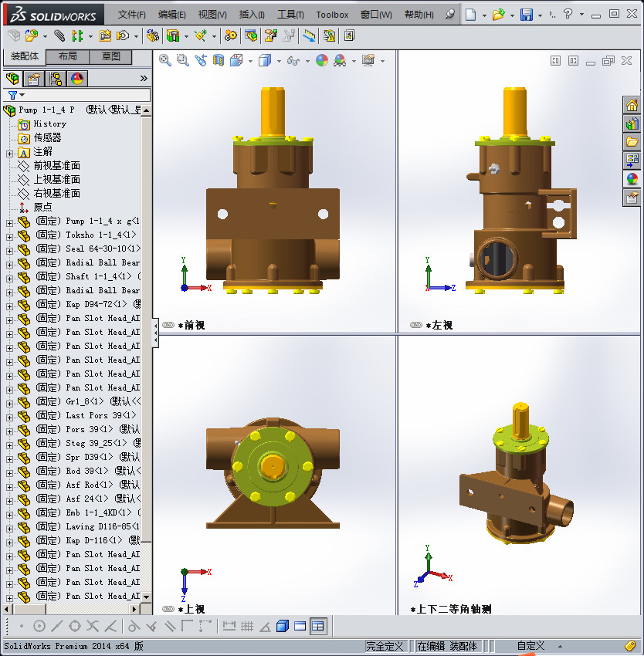Select the Zoom to Area icon
This screenshot has height=656, width=644.
click(182, 59)
